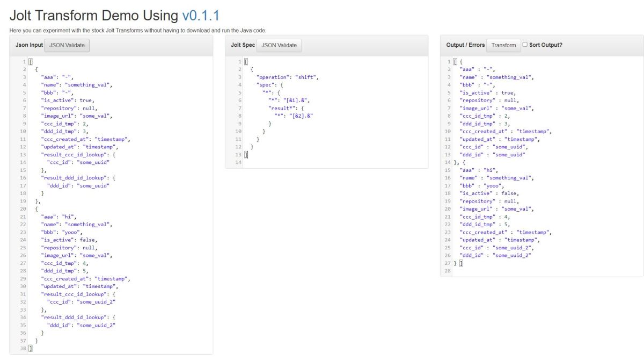Click "ddd_id": "some_uuid" in Json Input
The width and height of the screenshot is (644, 360).
78,185
